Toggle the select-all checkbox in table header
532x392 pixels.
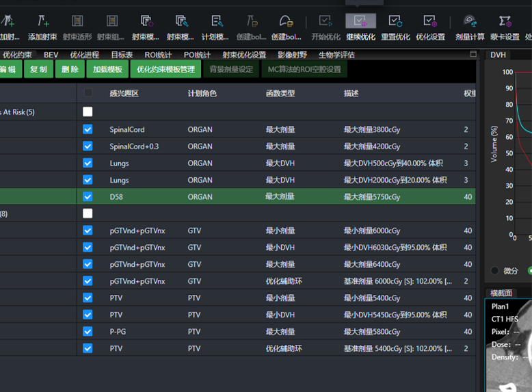[x=88, y=92]
